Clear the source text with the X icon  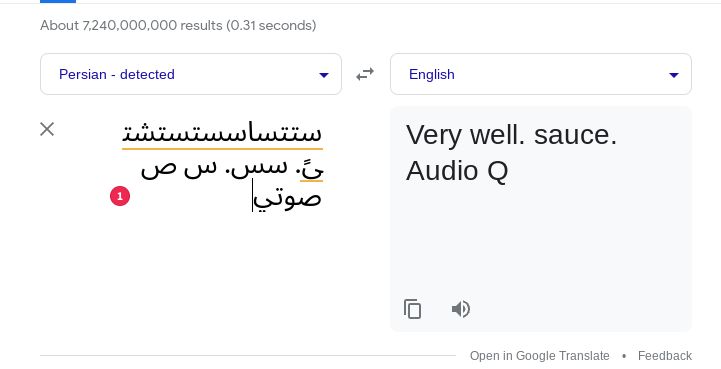pos(47,129)
